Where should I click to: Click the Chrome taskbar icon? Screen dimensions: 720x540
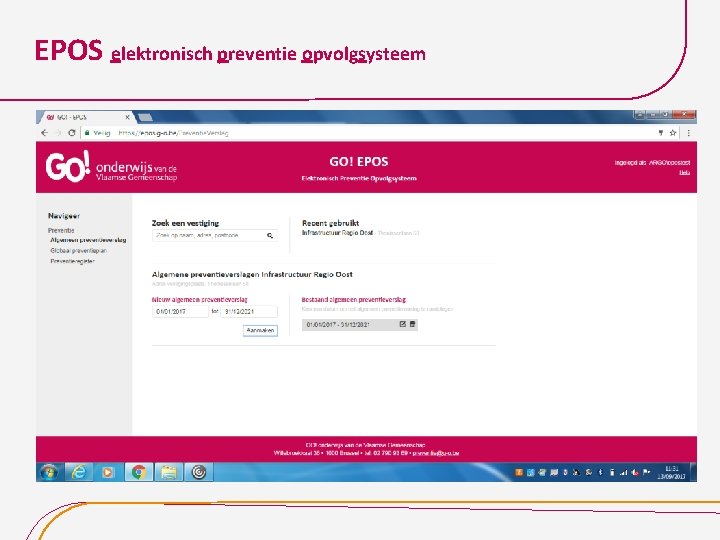pos(138,472)
